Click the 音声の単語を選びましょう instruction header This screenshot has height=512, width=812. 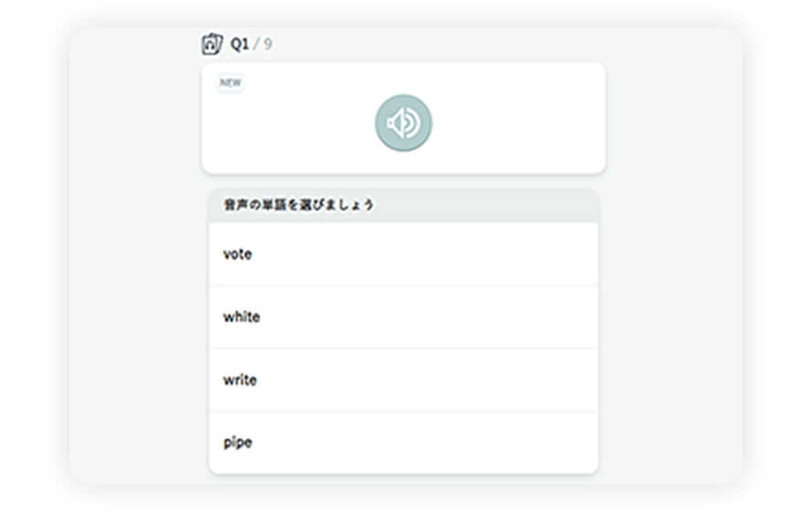coord(299,206)
